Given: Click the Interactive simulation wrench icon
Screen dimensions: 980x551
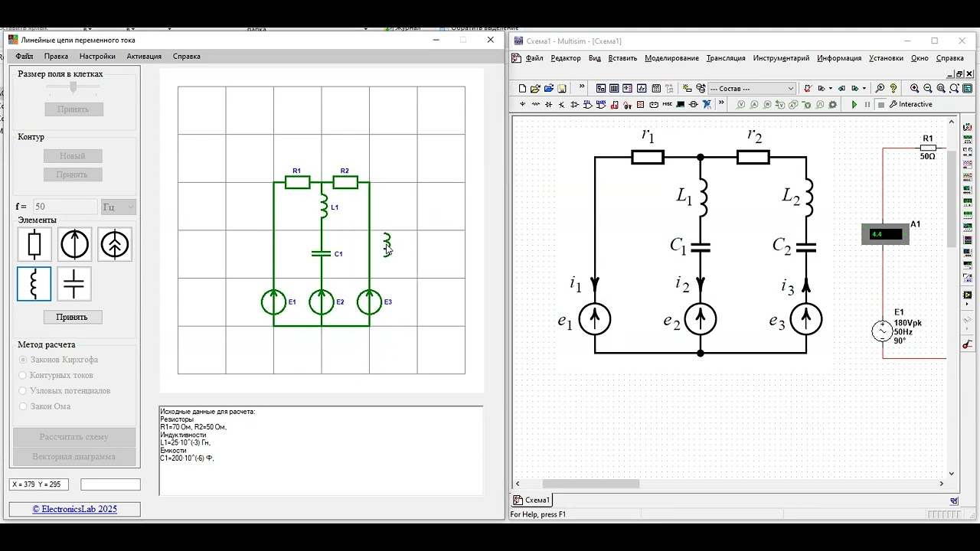Looking at the screenshot, I should (893, 104).
